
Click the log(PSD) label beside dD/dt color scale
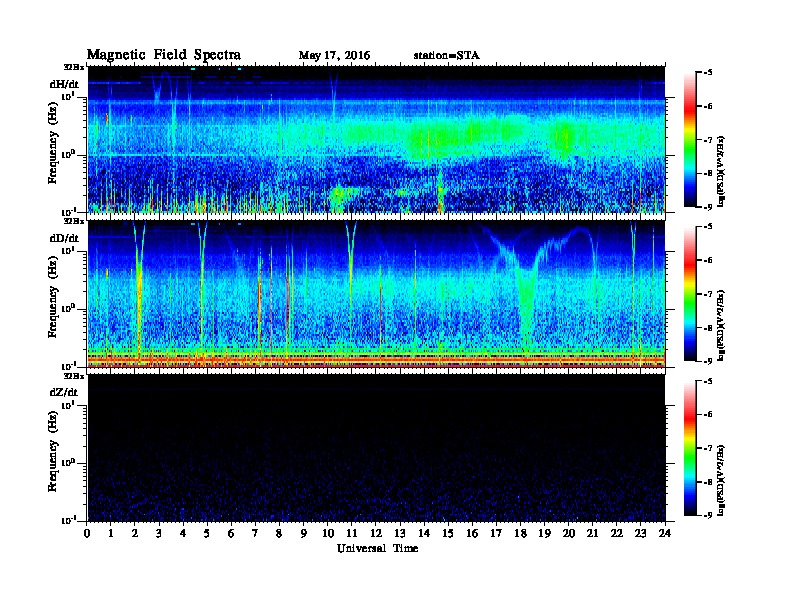click(x=721, y=326)
